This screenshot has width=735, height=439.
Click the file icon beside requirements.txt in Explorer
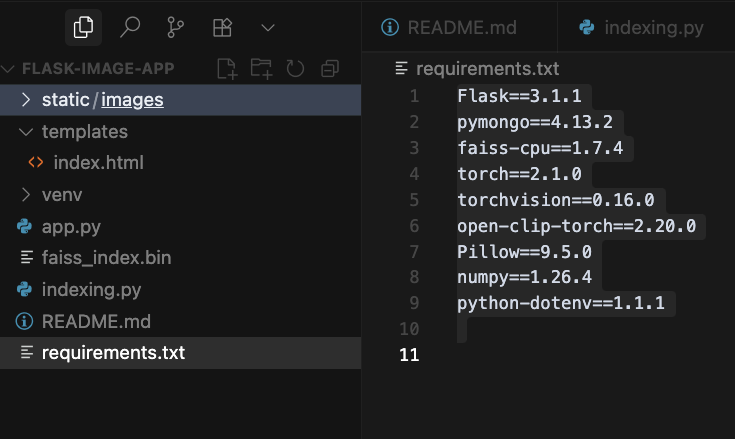point(27,352)
